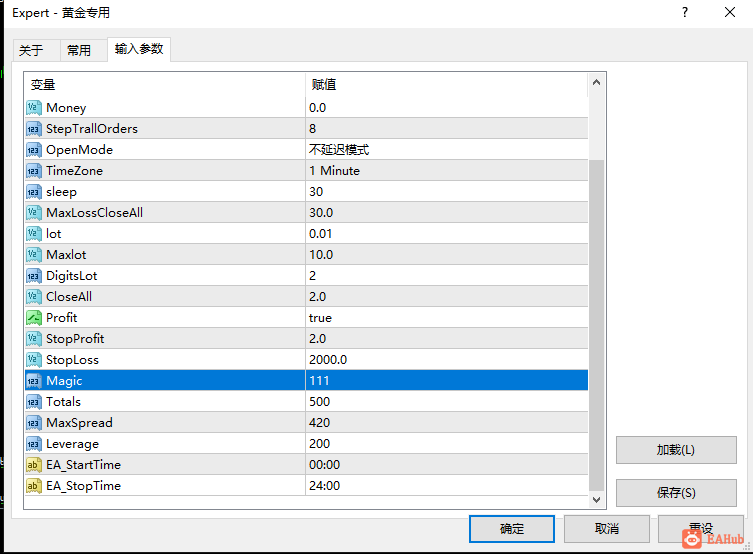Image resolution: width=753 pixels, height=554 pixels.
Task: Click the 保存(S) button
Action: pyautogui.click(x=676, y=493)
